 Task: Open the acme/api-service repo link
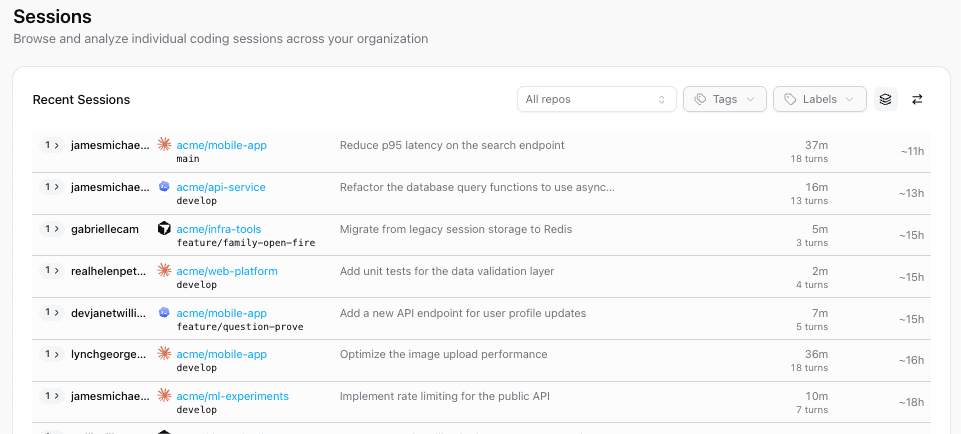pos(221,187)
